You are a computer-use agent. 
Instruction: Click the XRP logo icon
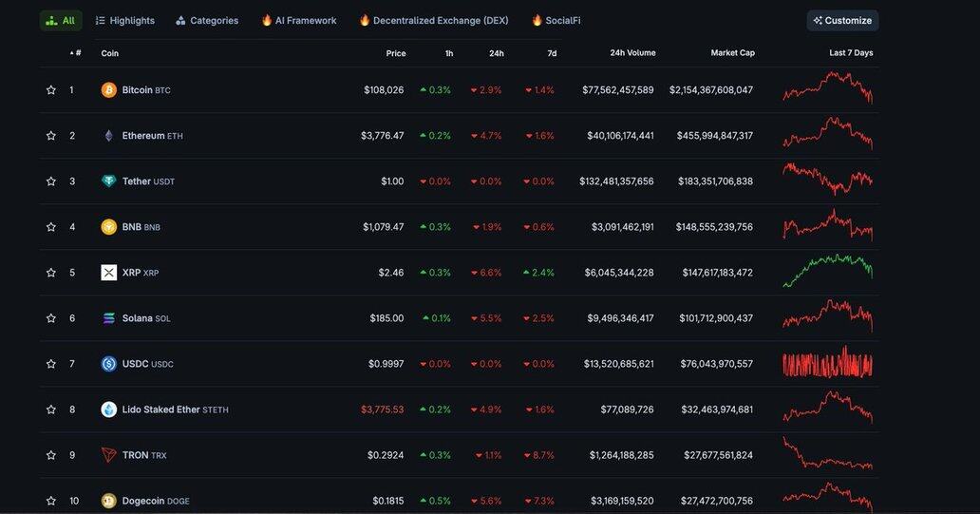point(109,273)
